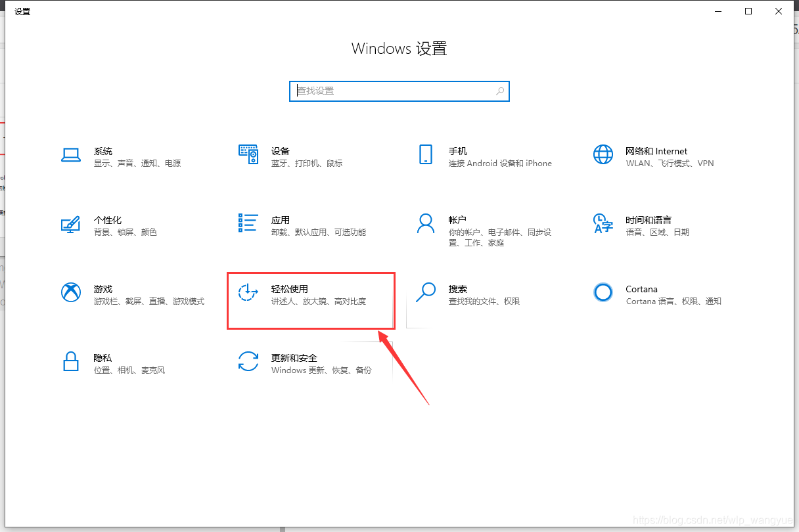Close the 设置 window
Viewport: 799px width, 532px height.
(x=779, y=11)
